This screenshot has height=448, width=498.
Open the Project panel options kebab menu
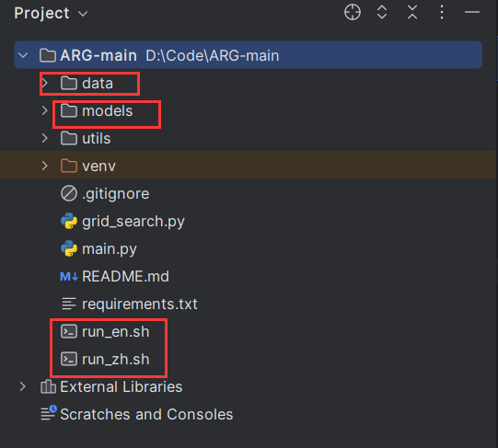click(442, 12)
